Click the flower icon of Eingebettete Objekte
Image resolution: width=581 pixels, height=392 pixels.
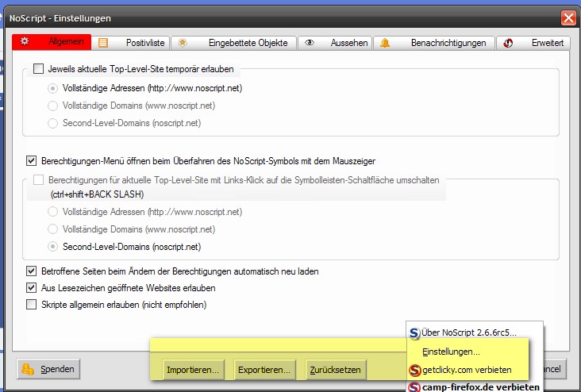pos(183,43)
